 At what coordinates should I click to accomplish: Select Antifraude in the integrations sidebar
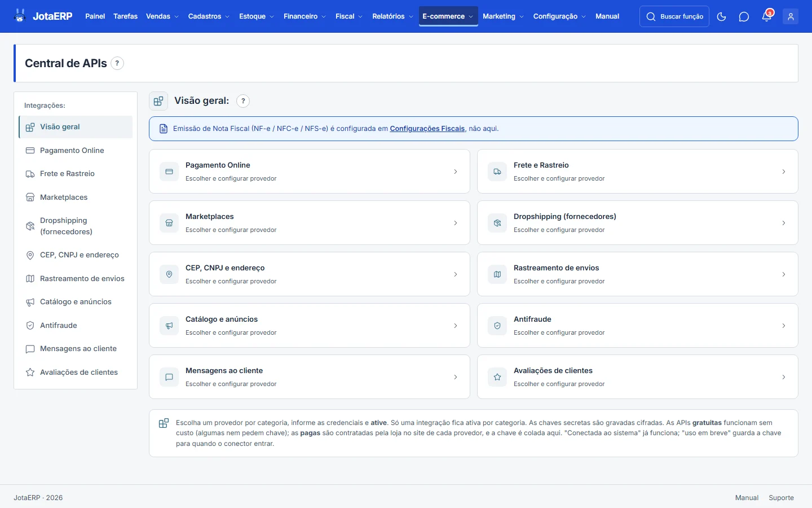click(76, 326)
